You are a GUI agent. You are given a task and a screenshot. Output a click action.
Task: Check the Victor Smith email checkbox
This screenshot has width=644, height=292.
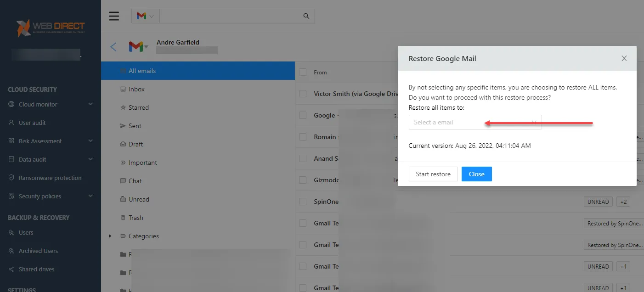coord(303,94)
